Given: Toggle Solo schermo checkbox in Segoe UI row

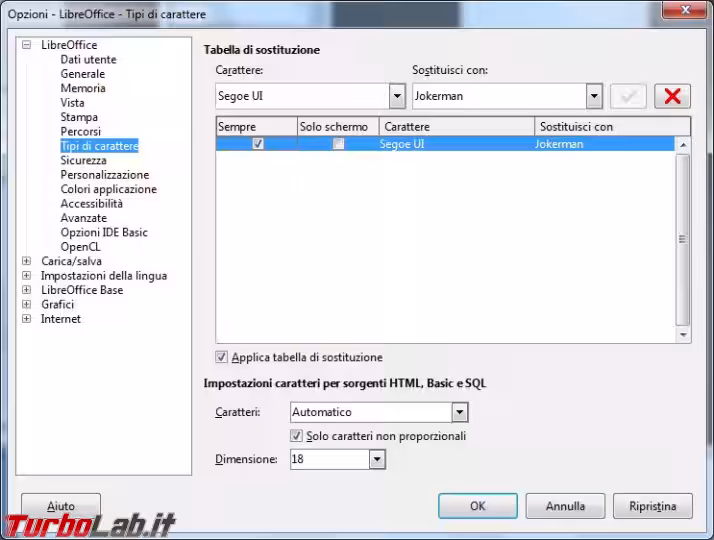Looking at the screenshot, I should click(x=338, y=144).
